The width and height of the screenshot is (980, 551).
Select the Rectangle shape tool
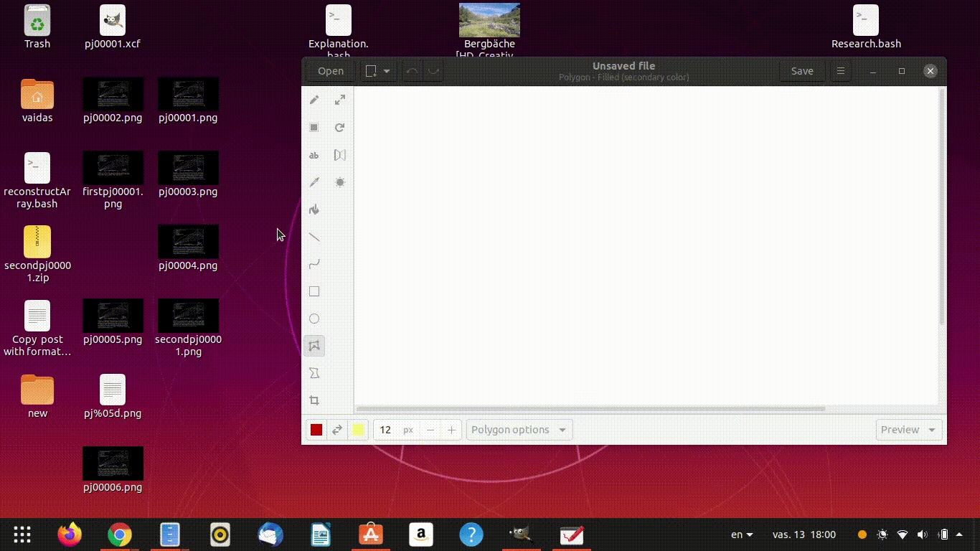pyautogui.click(x=314, y=291)
